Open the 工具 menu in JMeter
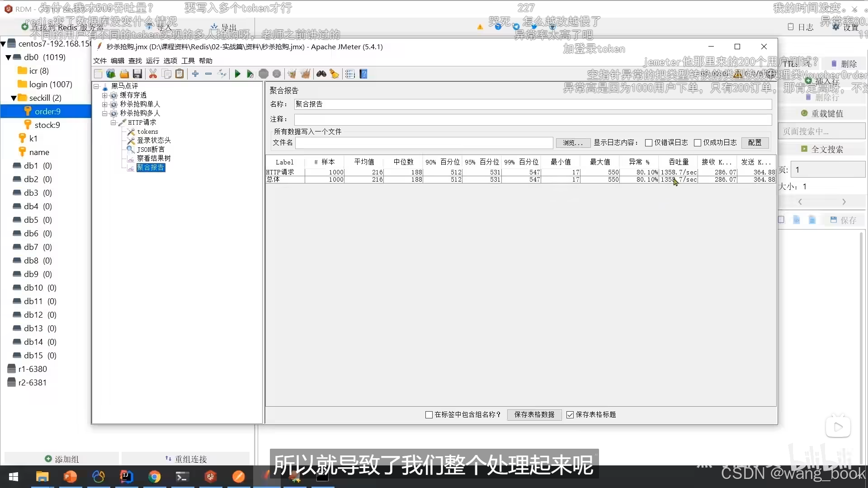868x488 pixels. coord(188,61)
